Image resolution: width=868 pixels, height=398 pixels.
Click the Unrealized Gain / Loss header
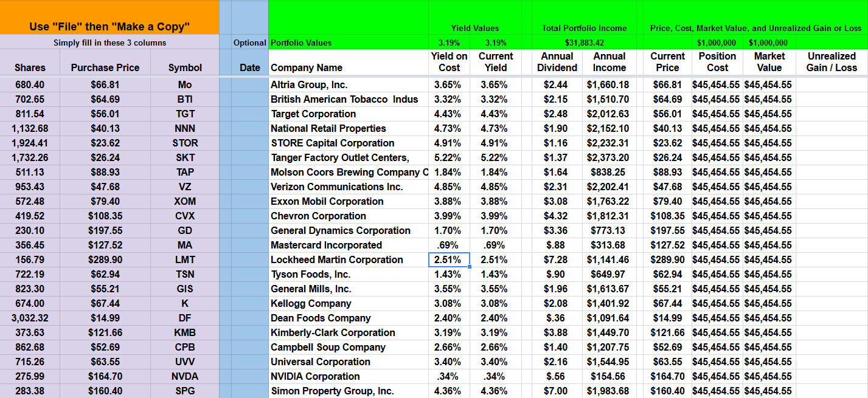pyautogui.click(x=832, y=62)
